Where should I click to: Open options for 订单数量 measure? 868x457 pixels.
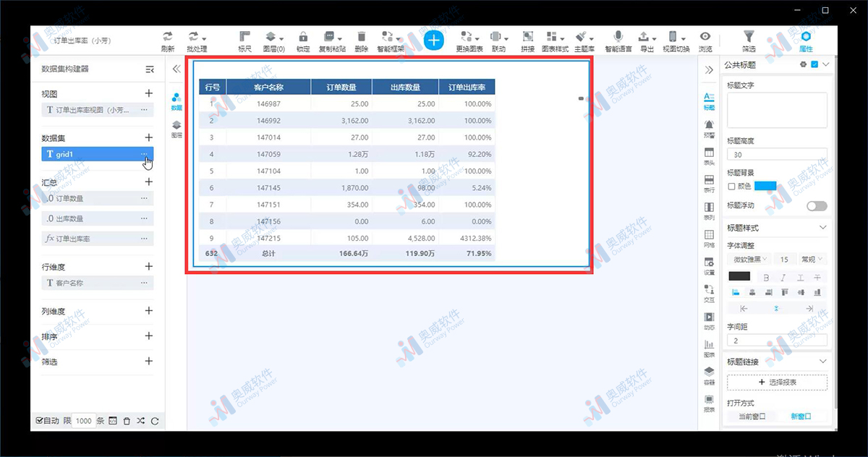(145, 198)
